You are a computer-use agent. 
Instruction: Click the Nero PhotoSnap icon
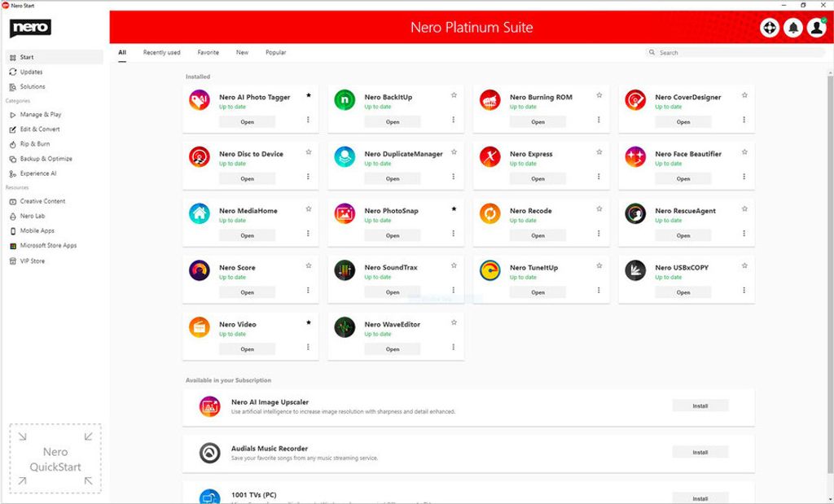pos(345,213)
